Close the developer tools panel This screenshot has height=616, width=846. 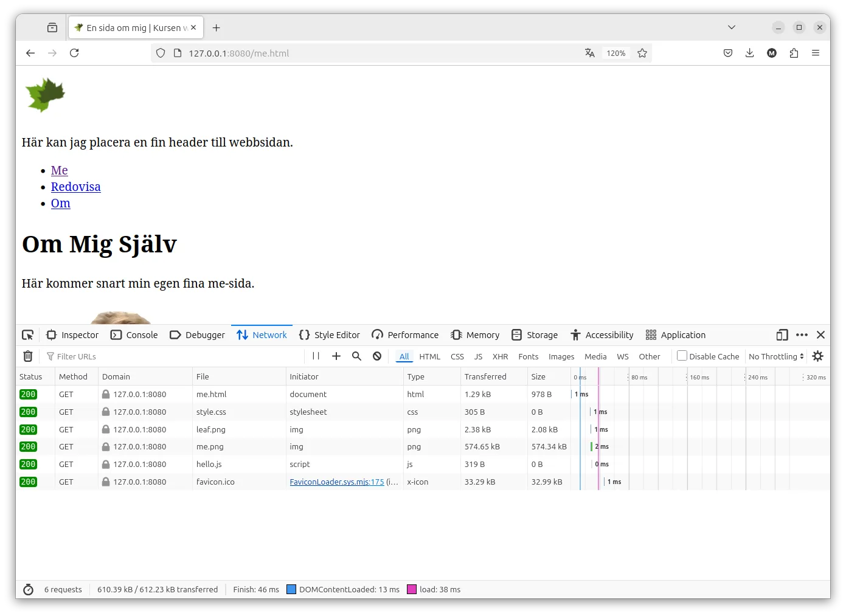(x=820, y=335)
